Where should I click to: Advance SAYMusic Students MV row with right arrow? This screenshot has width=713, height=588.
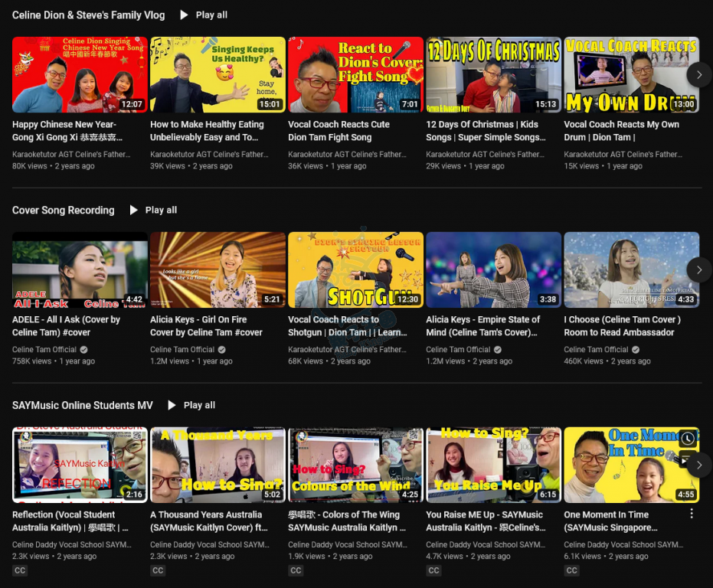click(x=698, y=465)
